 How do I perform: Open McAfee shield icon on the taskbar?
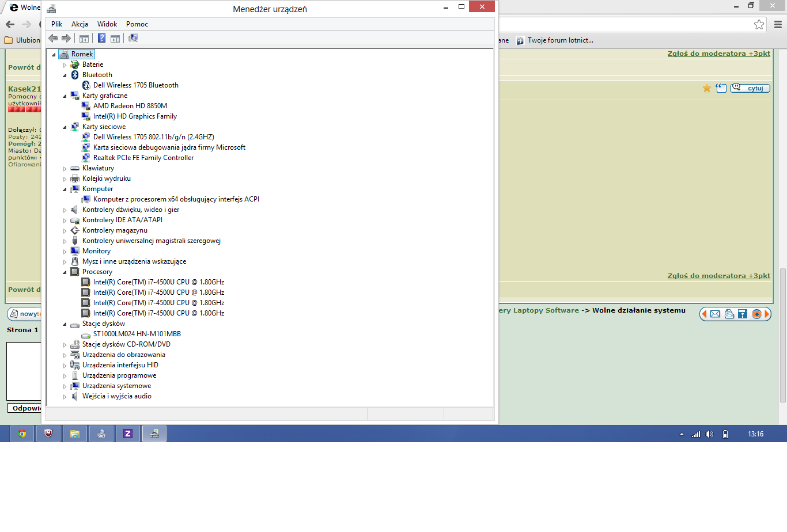[48, 434]
